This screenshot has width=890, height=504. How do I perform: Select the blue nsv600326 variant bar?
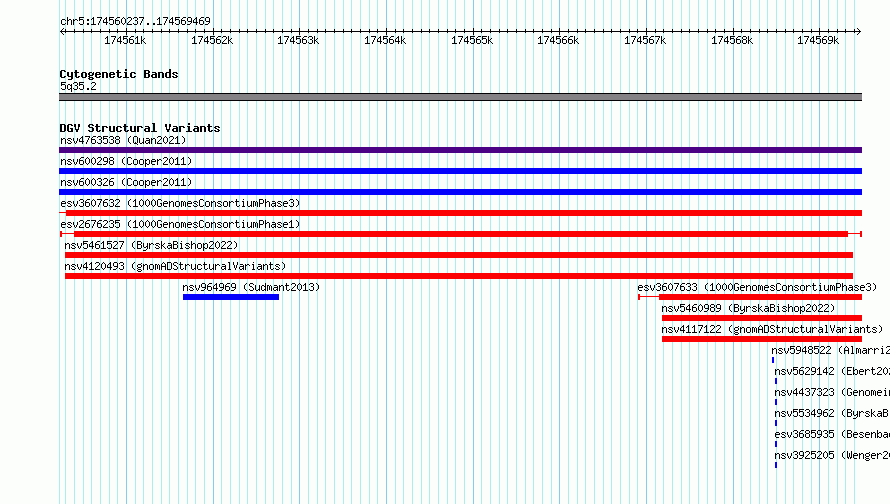(x=460, y=192)
